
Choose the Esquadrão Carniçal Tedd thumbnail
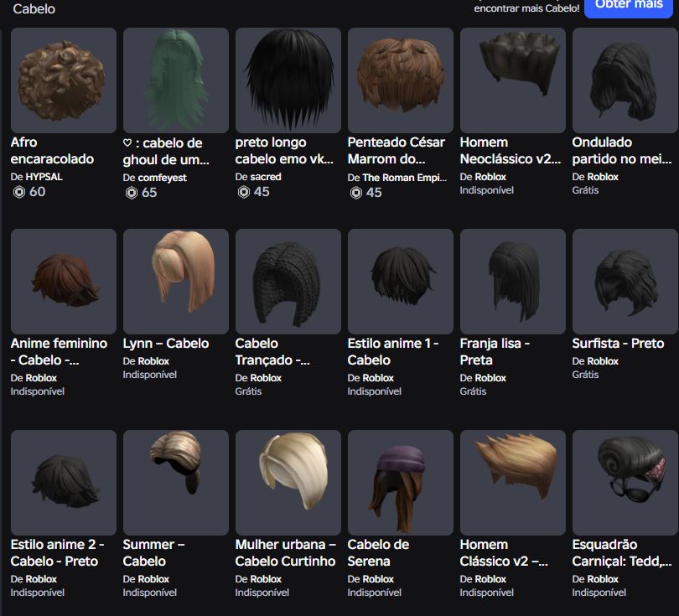(625, 483)
